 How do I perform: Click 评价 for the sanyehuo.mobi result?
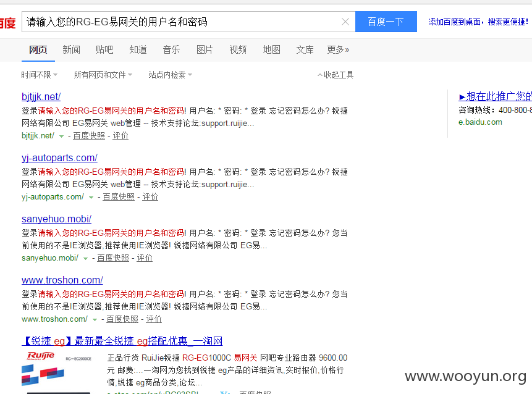[x=145, y=258]
